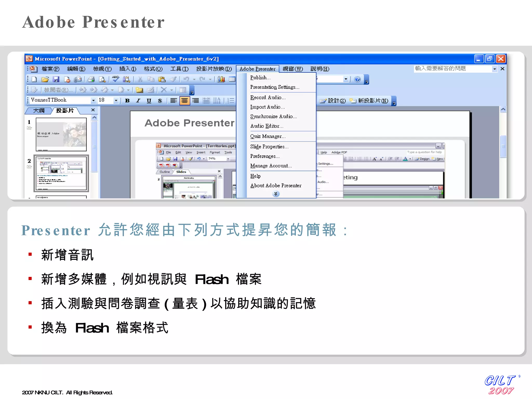
Task: Click the Paste clipboard icon
Action: [162, 79]
